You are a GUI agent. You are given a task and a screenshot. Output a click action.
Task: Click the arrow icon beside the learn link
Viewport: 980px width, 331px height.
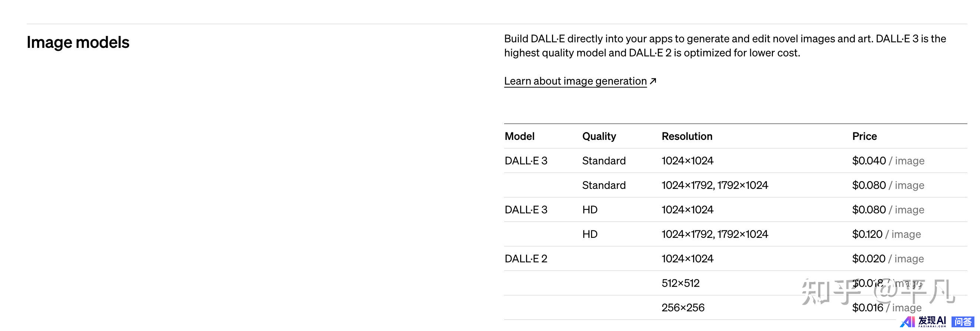tap(653, 81)
